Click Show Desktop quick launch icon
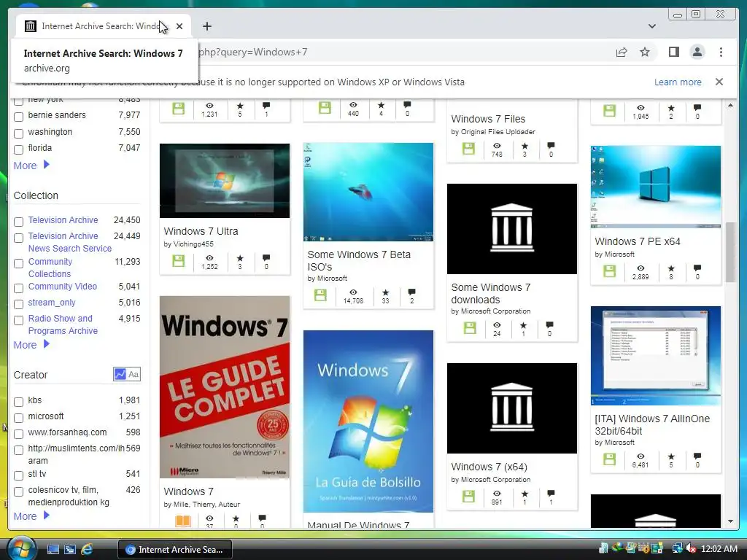Viewport: 747px width, 560px height. [53, 549]
